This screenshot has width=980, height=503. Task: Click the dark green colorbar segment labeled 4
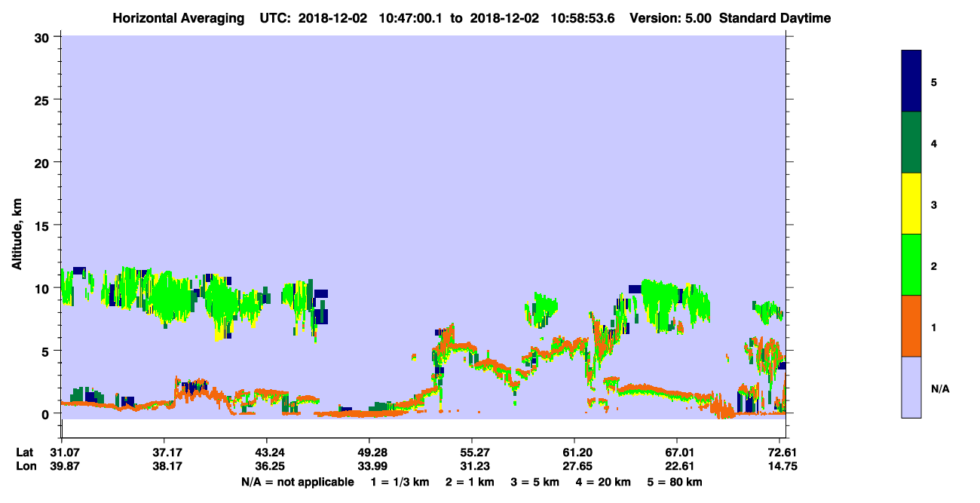click(x=911, y=143)
